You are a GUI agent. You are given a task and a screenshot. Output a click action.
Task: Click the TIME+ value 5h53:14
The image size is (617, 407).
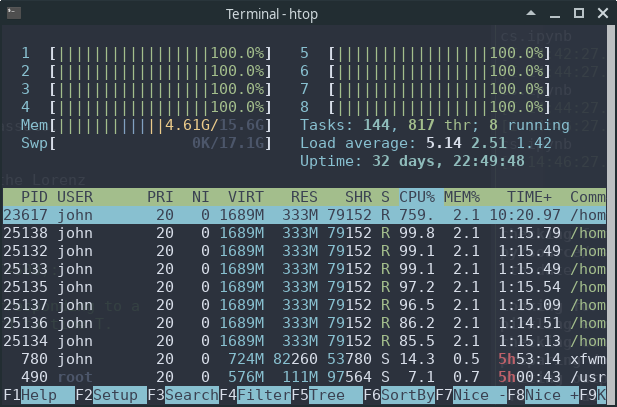coord(529,359)
